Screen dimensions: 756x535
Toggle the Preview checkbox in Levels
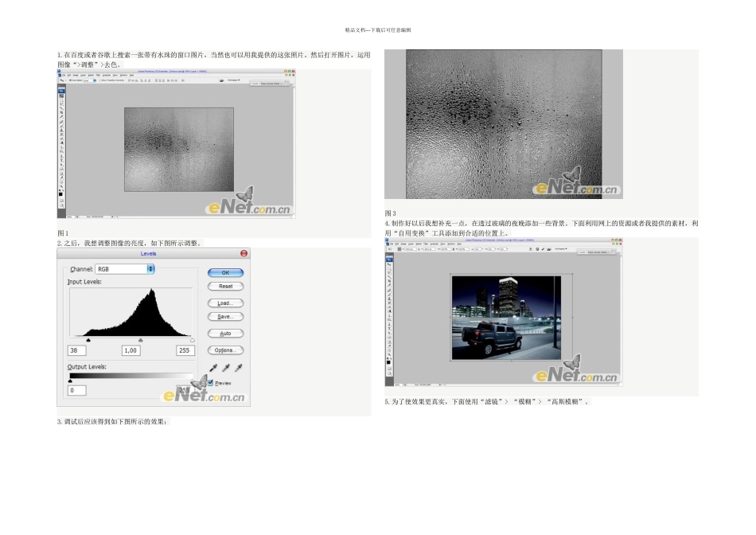pyautogui.click(x=211, y=383)
